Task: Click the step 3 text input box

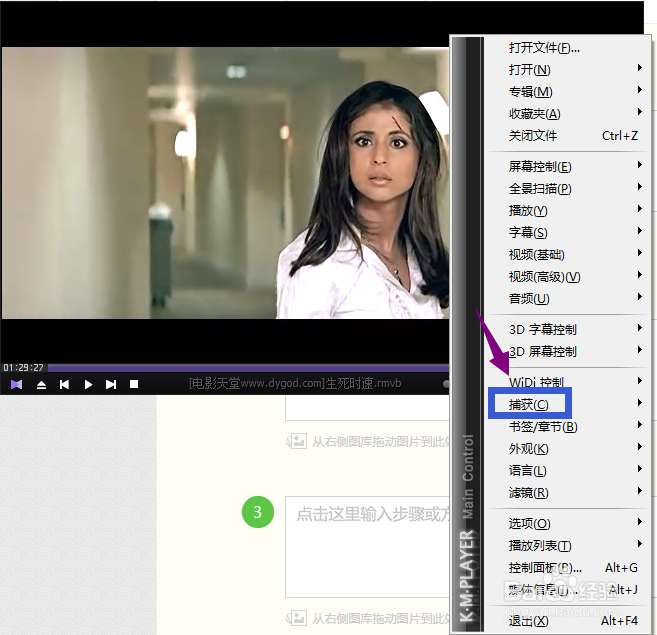Action: 367,547
